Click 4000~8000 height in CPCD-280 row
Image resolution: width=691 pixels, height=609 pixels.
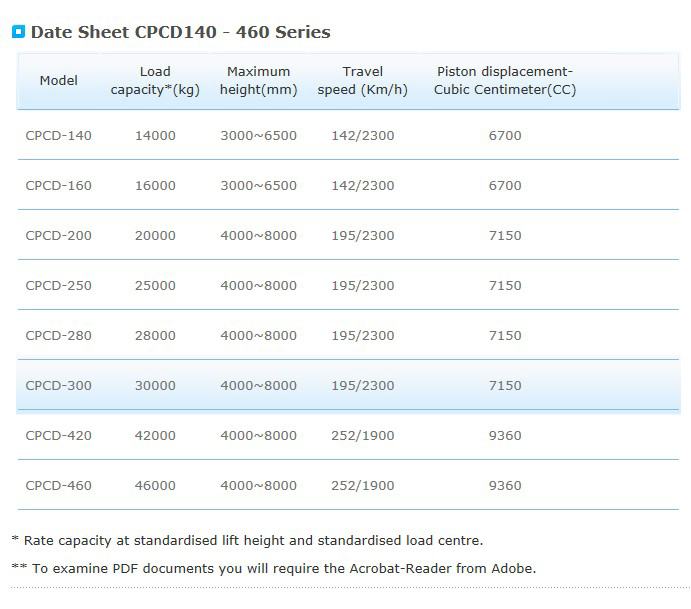tap(259, 335)
